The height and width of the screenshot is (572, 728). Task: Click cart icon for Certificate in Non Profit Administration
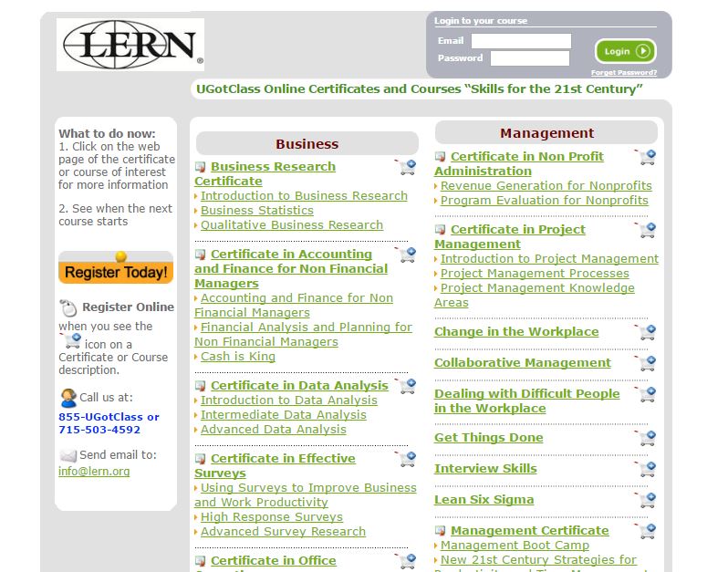point(647,157)
